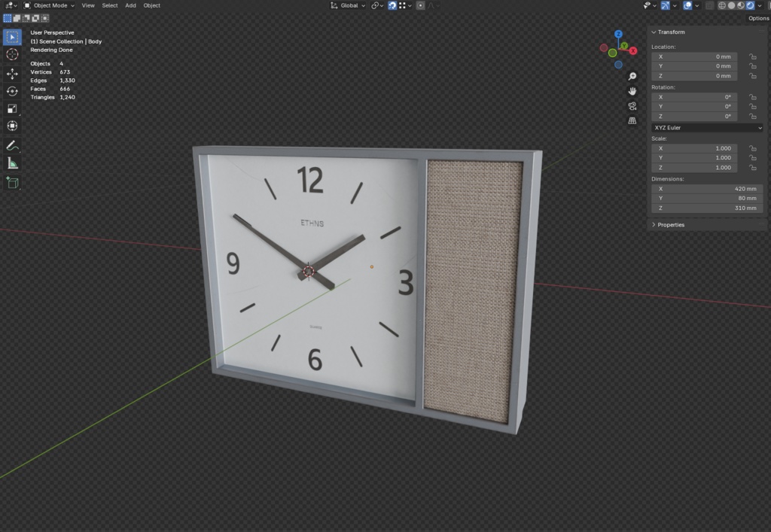Set selection mode to Intersect
The height and width of the screenshot is (532, 771).
(x=44, y=18)
